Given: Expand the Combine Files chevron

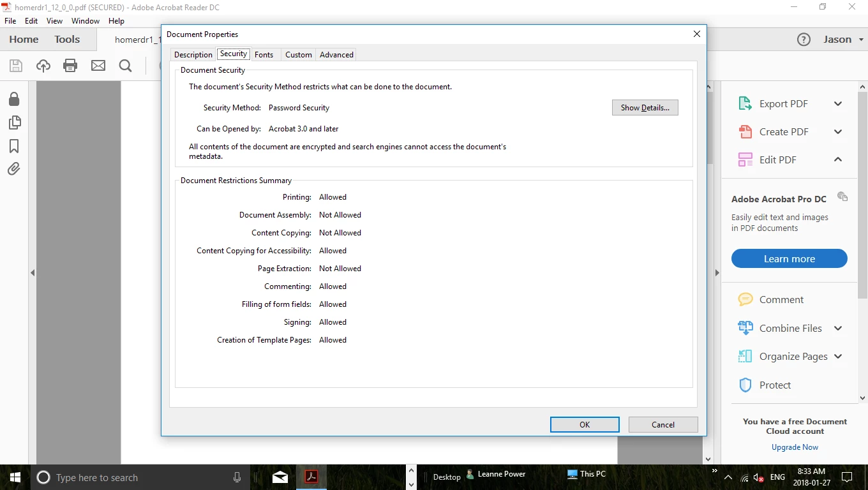Looking at the screenshot, I should pyautogui.click(x=838, y=328).
